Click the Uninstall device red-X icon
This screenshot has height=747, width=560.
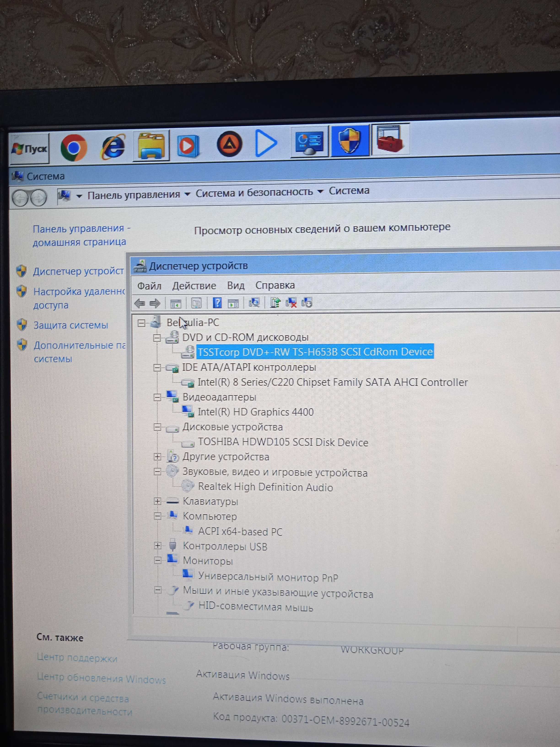291,303
